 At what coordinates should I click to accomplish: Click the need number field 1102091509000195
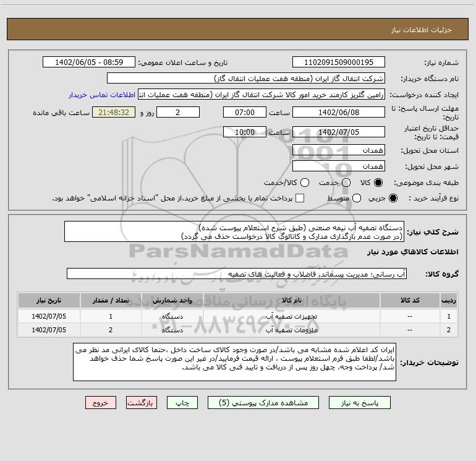coord(339,62)
